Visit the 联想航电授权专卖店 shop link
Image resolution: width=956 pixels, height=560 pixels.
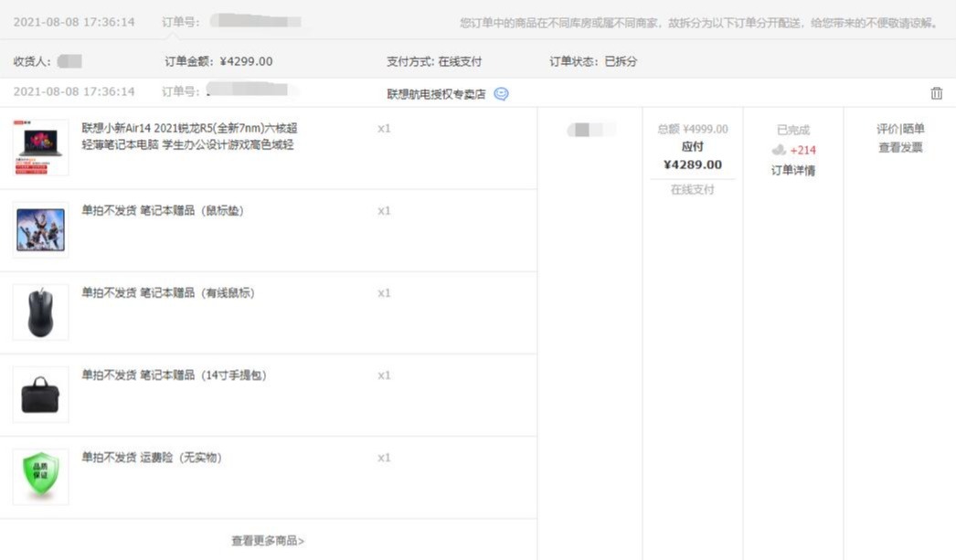pos(436,93)
